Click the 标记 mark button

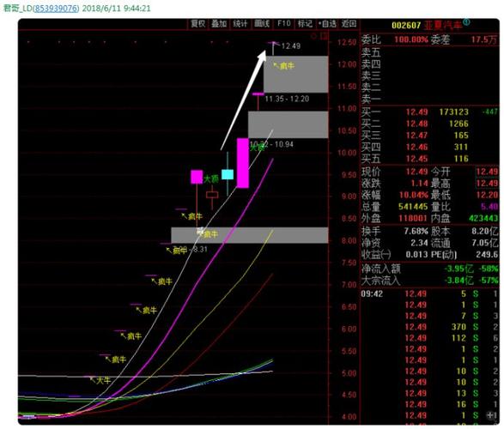(305, 24)
